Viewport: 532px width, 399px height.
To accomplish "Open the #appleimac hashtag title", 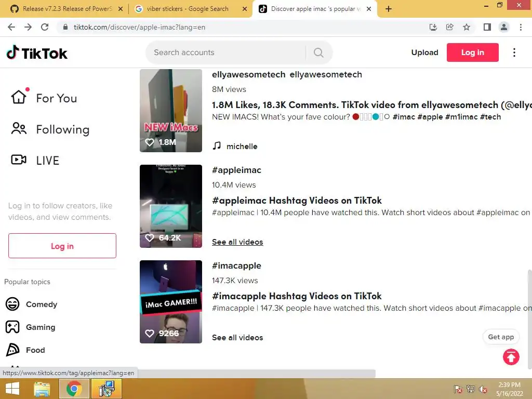I will (236, 170).
